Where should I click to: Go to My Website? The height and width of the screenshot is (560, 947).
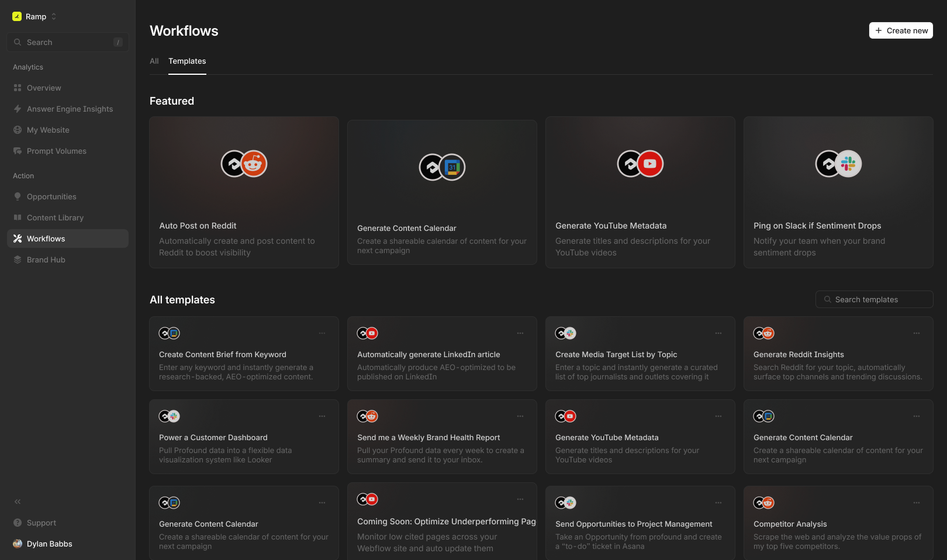click(68, 130)
